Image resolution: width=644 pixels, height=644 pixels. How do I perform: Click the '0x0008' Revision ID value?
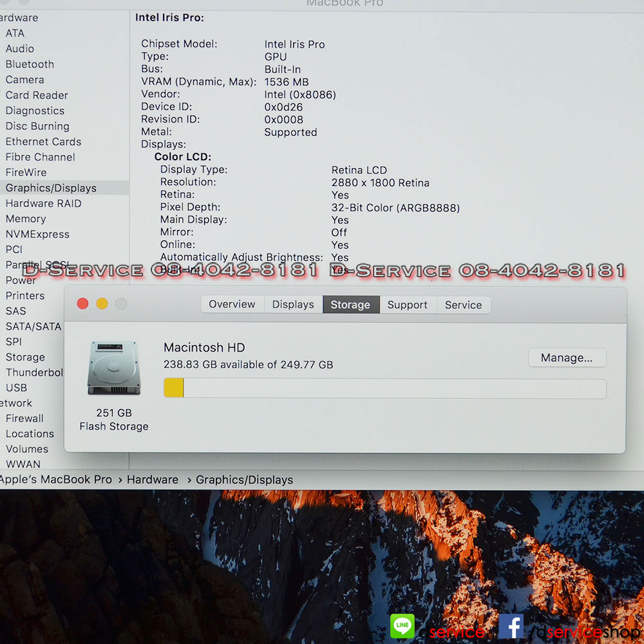(283, 120)
